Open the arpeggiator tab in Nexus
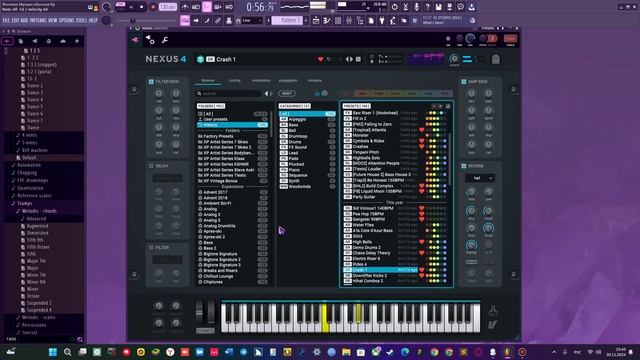This screenshot has height=360, width=640. coord(288,81)
